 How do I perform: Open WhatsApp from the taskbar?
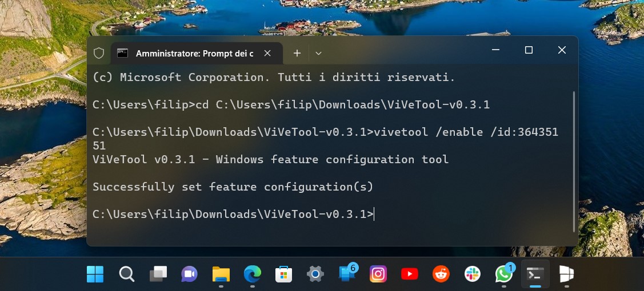(505, 273)
